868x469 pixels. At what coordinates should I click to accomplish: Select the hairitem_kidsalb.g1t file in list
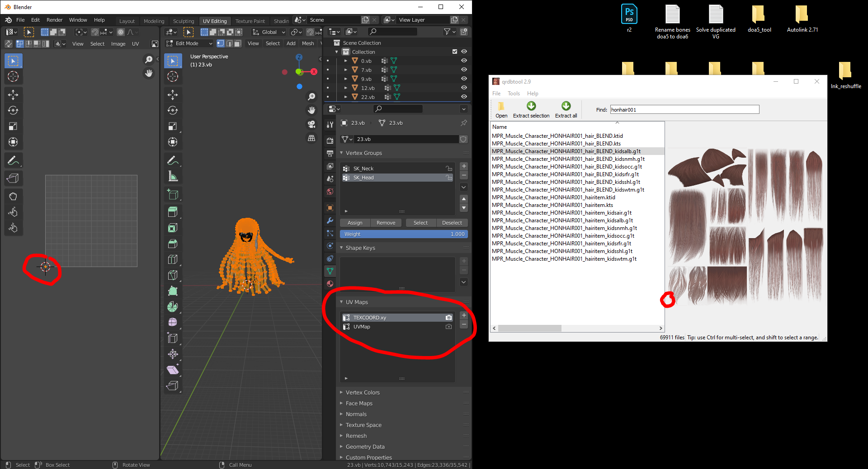pos(562,220)
